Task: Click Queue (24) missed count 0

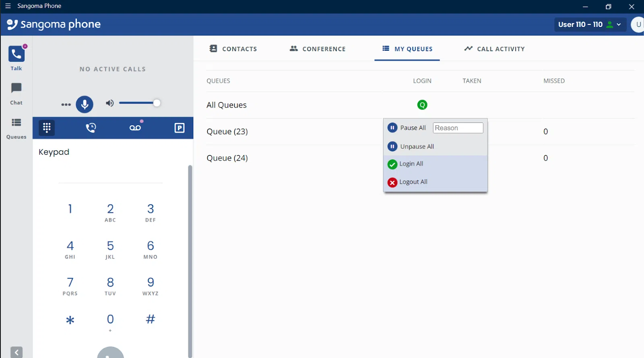Action: 546,158
